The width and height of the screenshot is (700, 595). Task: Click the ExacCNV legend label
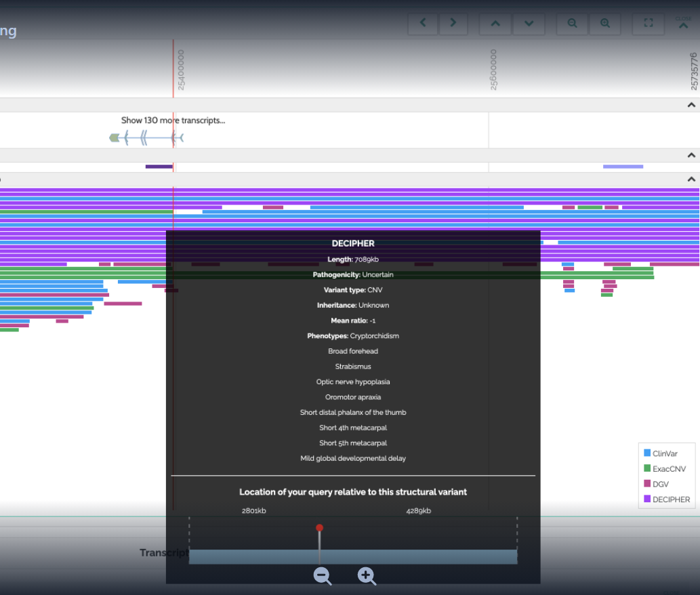pyautogui.click(x=670, y=469)
